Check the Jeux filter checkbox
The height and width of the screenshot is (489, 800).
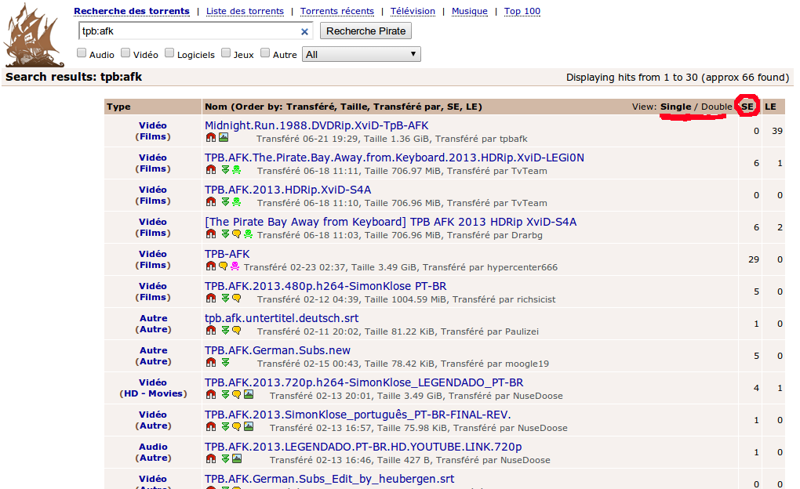tap(225, 54)
